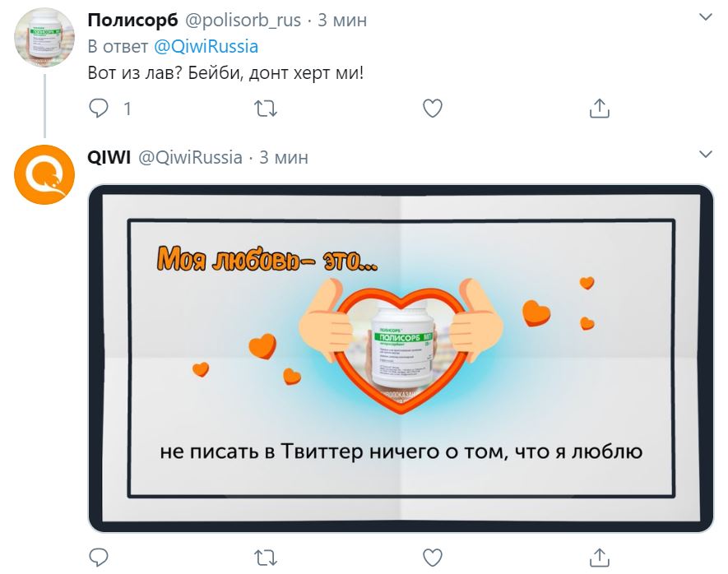Open the Полисорб profile avatar
Screen dimensions: 728x574
coord(44,37)
